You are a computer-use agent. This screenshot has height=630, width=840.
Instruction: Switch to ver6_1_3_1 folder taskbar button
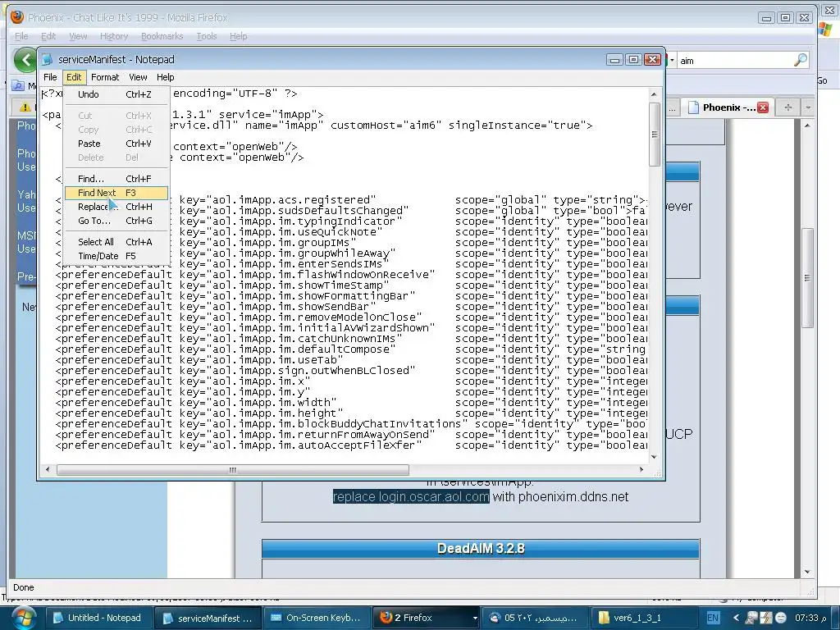pos(644,618)
